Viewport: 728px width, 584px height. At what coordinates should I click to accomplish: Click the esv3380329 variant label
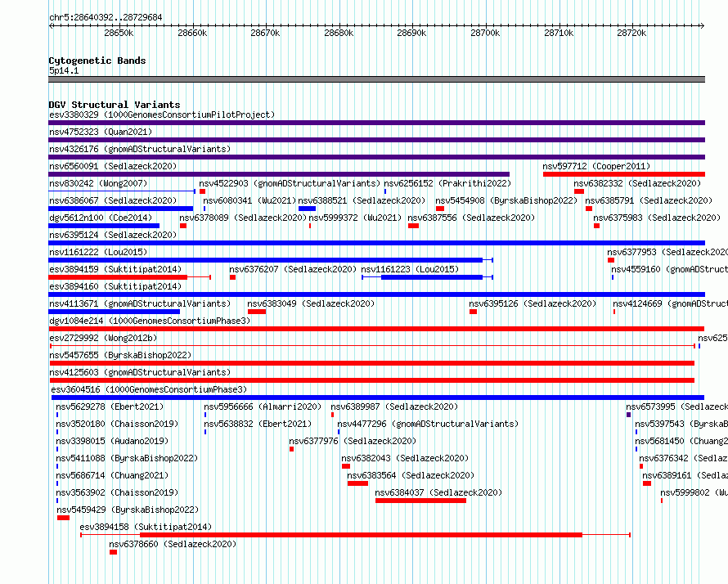(162, 115)
